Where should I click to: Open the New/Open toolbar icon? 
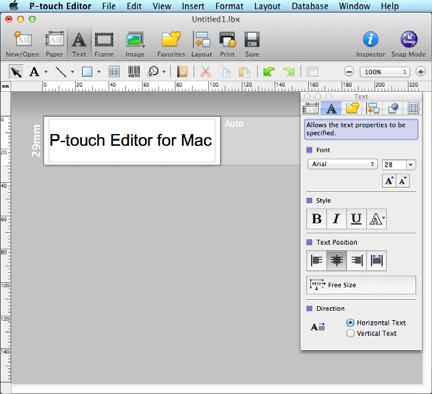pyautogui.click(x=22, y=44)
